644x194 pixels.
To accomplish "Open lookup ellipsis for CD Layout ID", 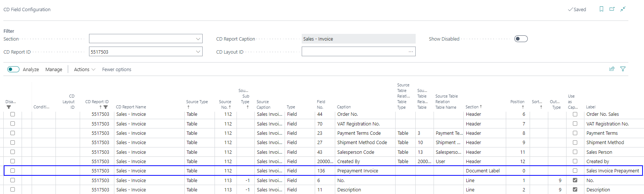I will click(x=410, y=52).
